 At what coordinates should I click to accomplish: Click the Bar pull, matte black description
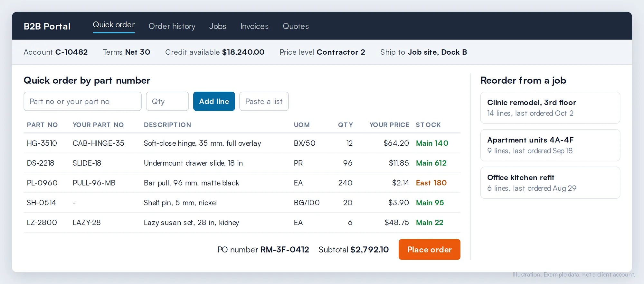coord(191,183)
